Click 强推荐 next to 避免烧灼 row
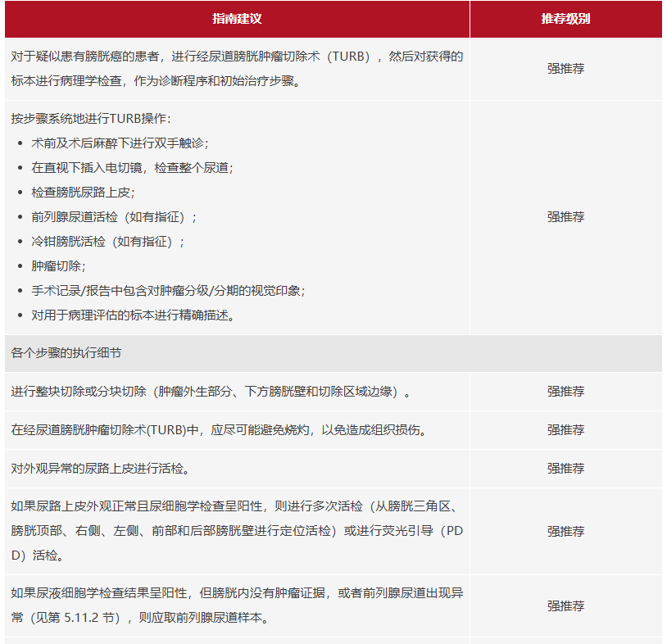667x644 pixels. pos(565,430)
